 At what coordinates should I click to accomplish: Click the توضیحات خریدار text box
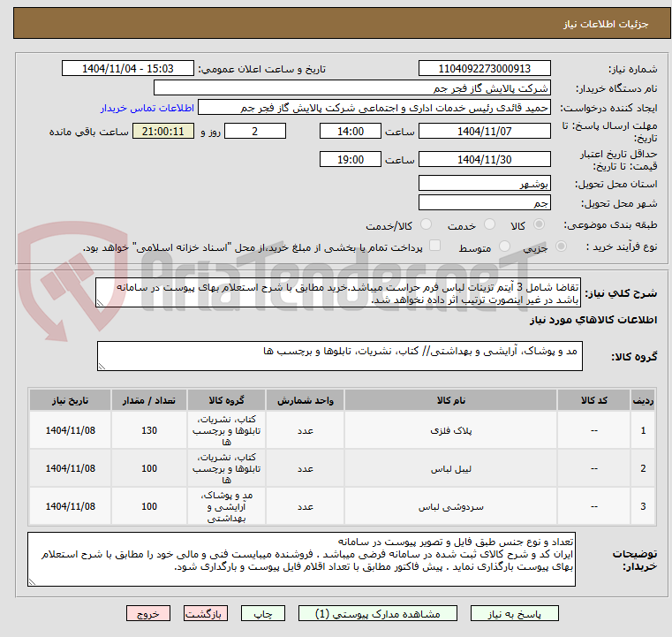point(301,559)
